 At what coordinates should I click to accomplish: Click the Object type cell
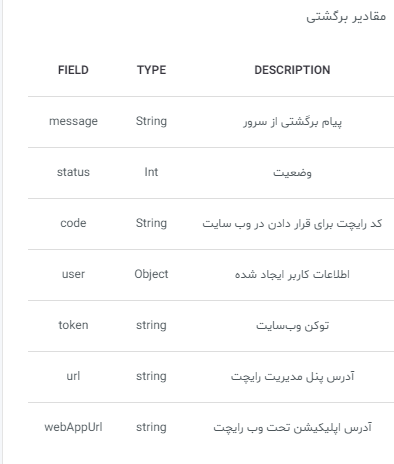coord(151,274)
